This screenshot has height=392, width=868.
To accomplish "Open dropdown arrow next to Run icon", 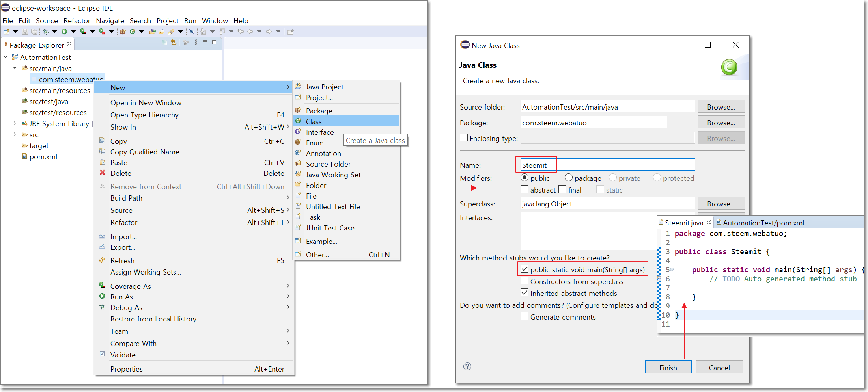I will pyautogui.click(x=74, y=32).
